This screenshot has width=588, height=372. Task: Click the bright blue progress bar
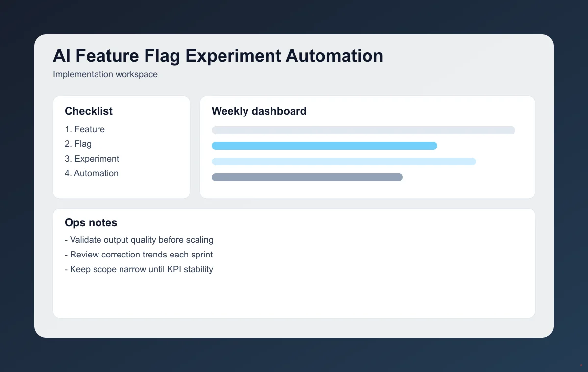point(323,145)
